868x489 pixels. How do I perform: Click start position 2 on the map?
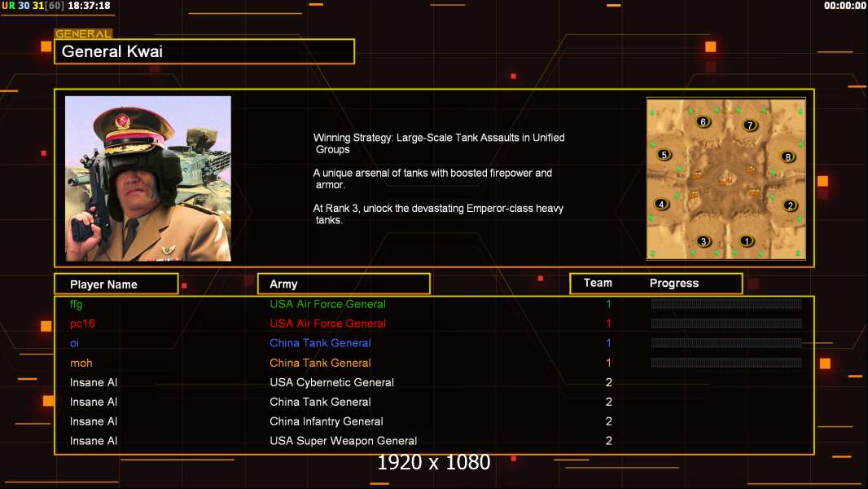click(x=790, y=205)
